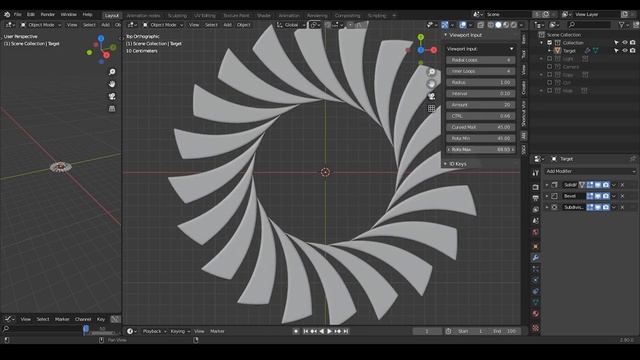
Task: Open the Create sidebar tab
Action: 524,87
